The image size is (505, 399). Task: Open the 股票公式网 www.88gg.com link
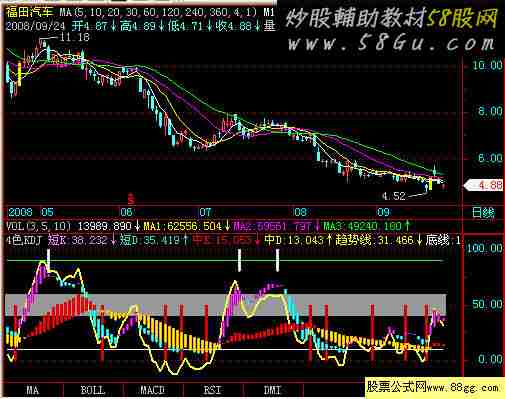coord(433,387)
